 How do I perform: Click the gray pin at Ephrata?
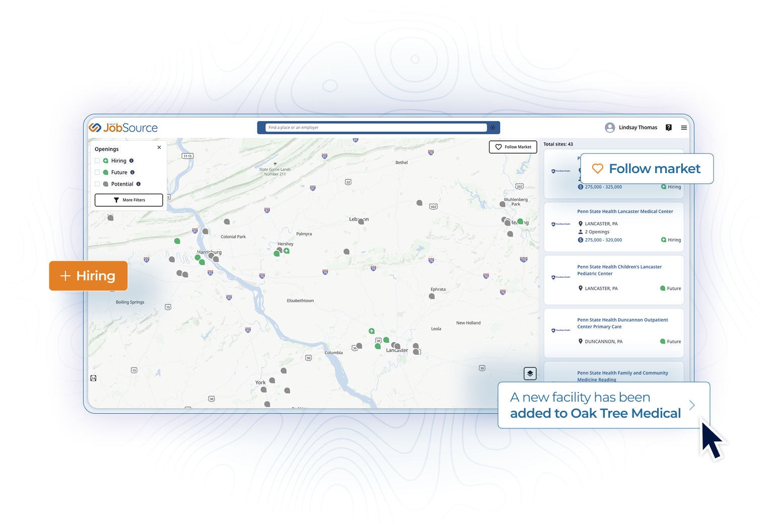click(432, 296)
